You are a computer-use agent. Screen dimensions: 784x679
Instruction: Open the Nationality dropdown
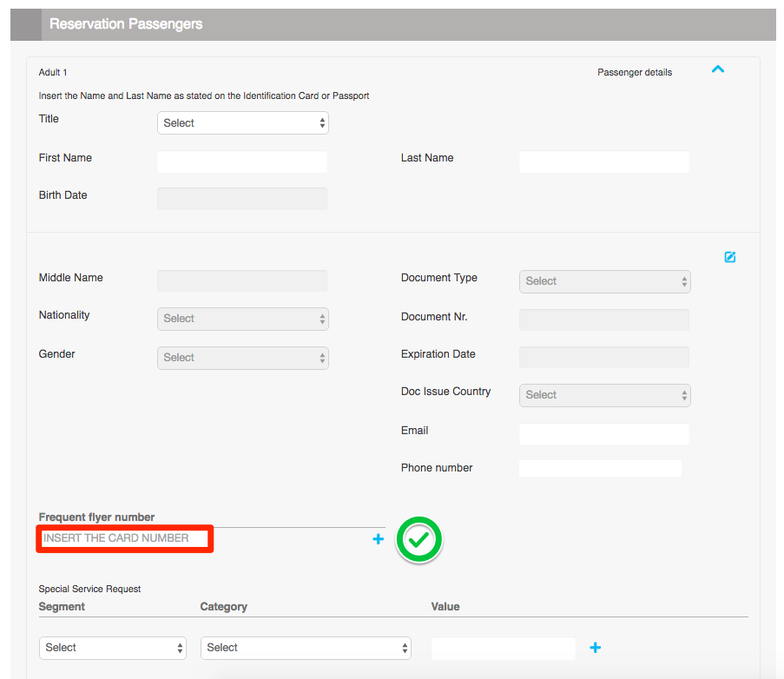point(242,319)
